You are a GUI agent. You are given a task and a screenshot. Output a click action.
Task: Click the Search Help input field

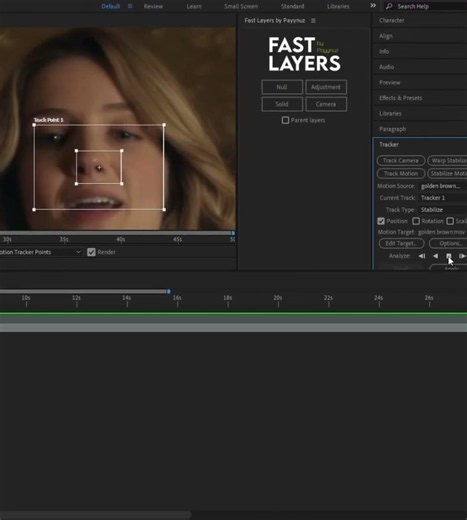pos(426,6)
